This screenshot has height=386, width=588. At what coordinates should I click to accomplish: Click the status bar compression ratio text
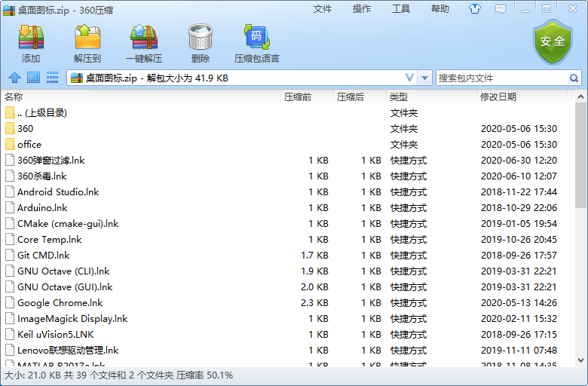click(x=205, y=375)
